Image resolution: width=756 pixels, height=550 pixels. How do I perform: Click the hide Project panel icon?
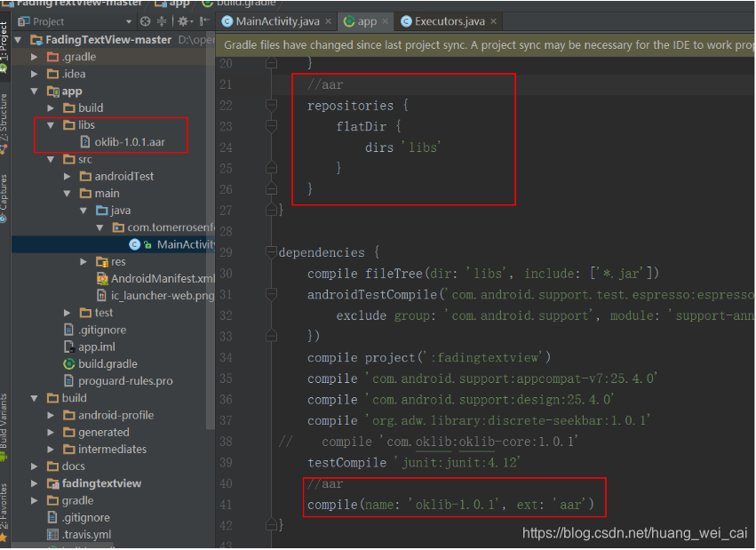205,21
